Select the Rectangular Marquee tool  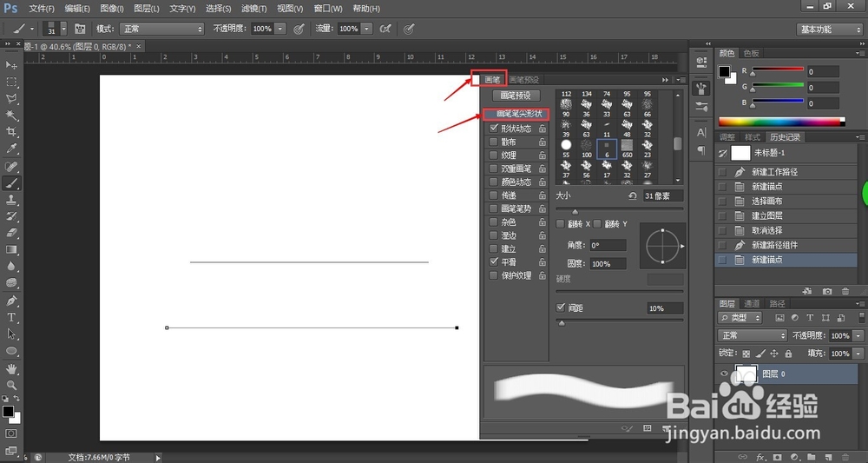click(x=11, y=82)
